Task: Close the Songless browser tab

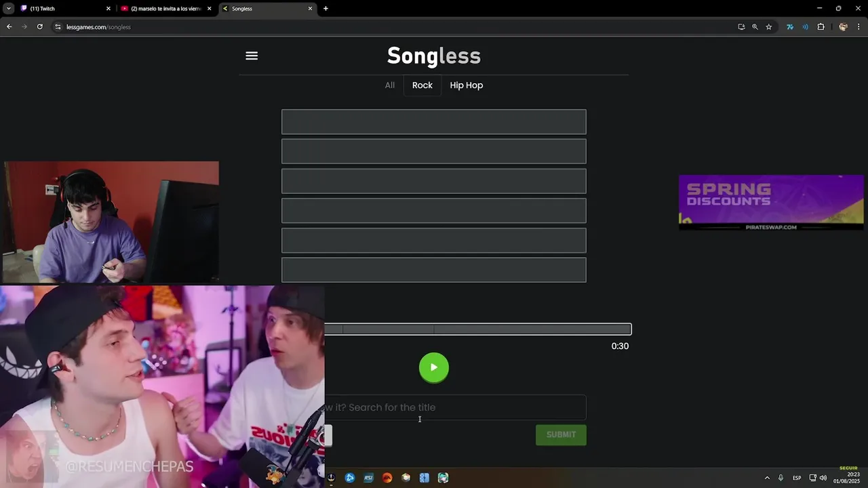Action: (310, 9)
